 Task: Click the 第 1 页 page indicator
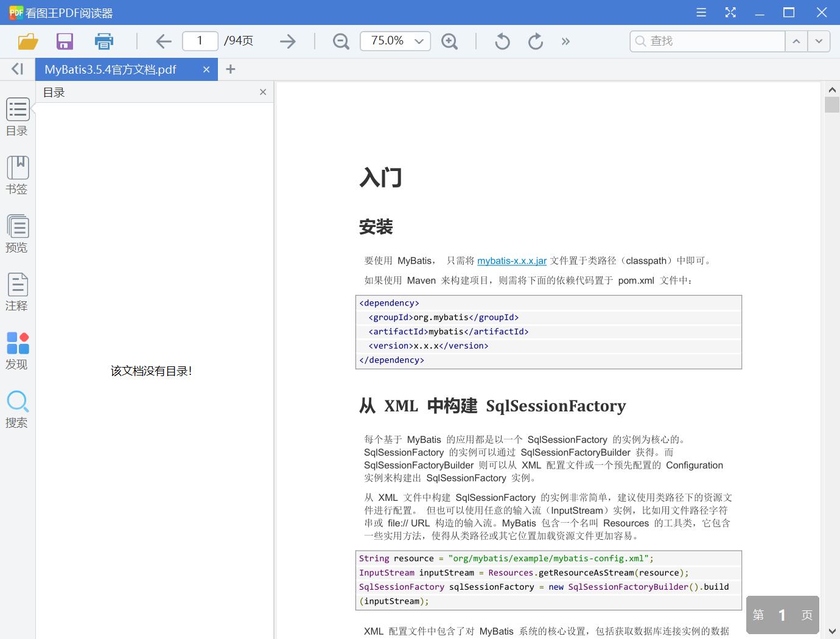[x=783, y=615]
